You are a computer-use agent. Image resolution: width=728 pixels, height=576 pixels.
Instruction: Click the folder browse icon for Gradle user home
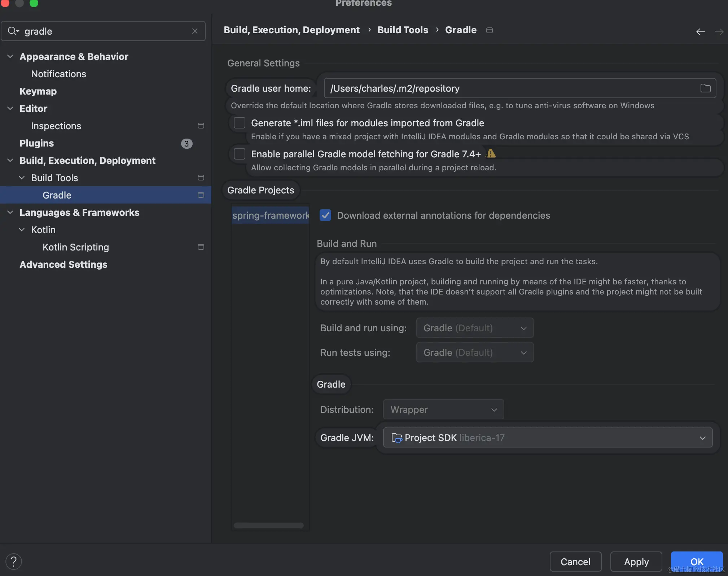tap(705, 88)
